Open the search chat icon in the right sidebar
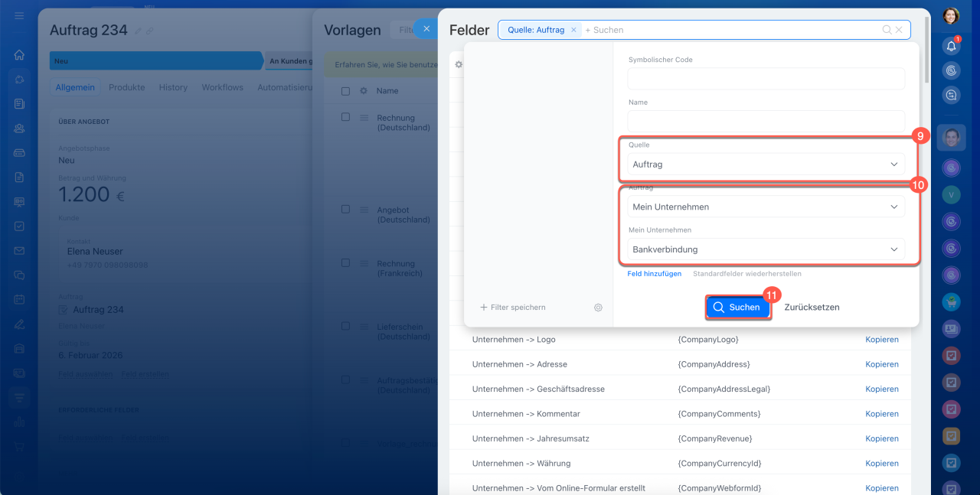The width and height of the screenshot is (980, 495). (951, 95)
